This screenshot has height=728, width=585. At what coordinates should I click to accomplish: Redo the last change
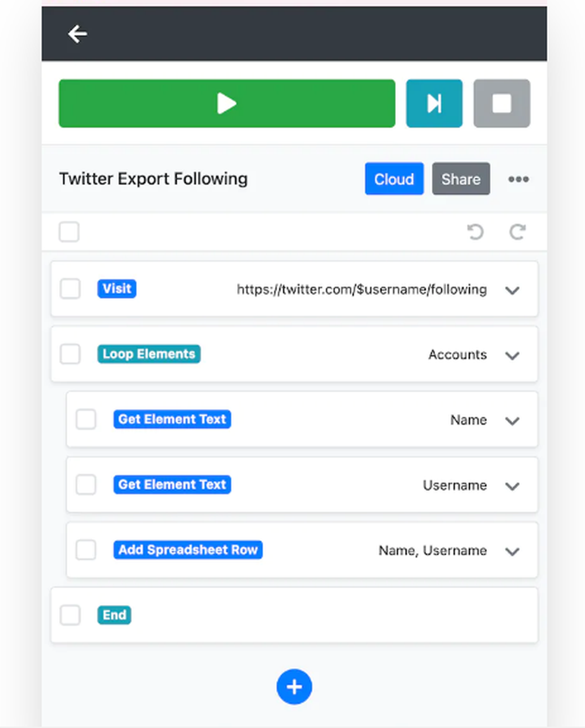[517, 232]
